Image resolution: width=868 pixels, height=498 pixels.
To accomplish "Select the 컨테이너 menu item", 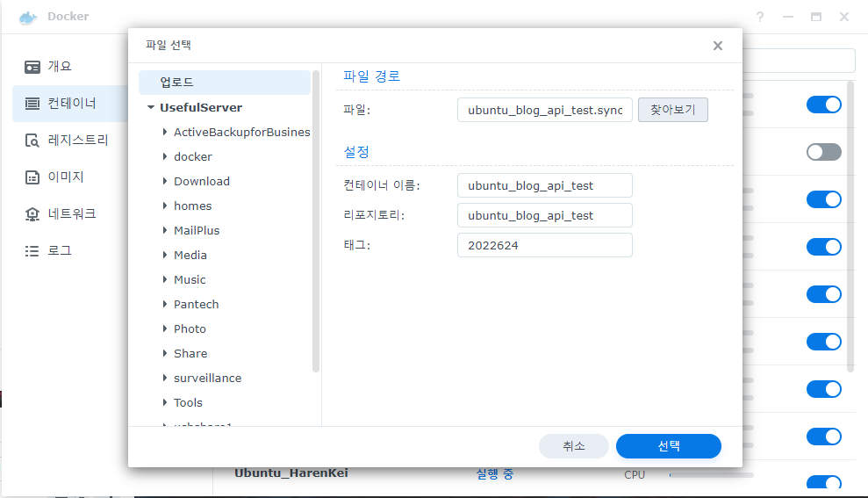I will 72,103.
